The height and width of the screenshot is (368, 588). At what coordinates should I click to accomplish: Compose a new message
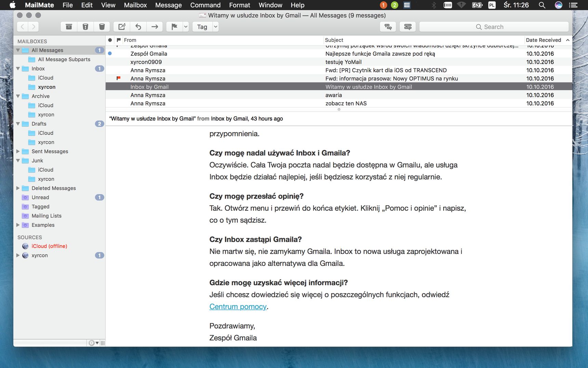pos(122,27)
